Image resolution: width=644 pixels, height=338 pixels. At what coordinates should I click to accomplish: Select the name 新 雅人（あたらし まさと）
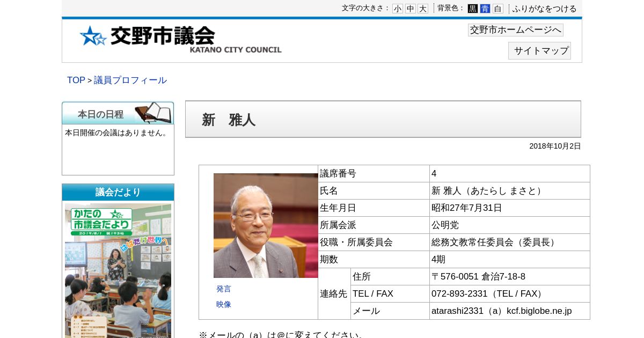tap(488, 191)
